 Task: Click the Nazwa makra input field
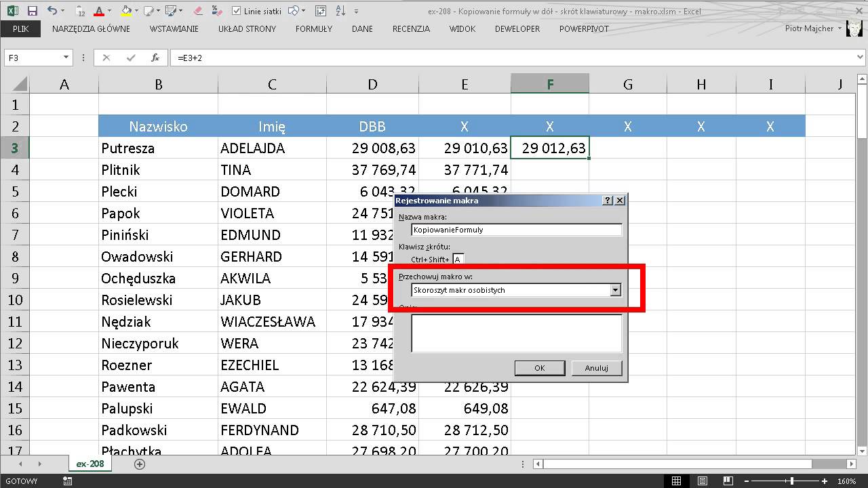(x=517, y=230)
